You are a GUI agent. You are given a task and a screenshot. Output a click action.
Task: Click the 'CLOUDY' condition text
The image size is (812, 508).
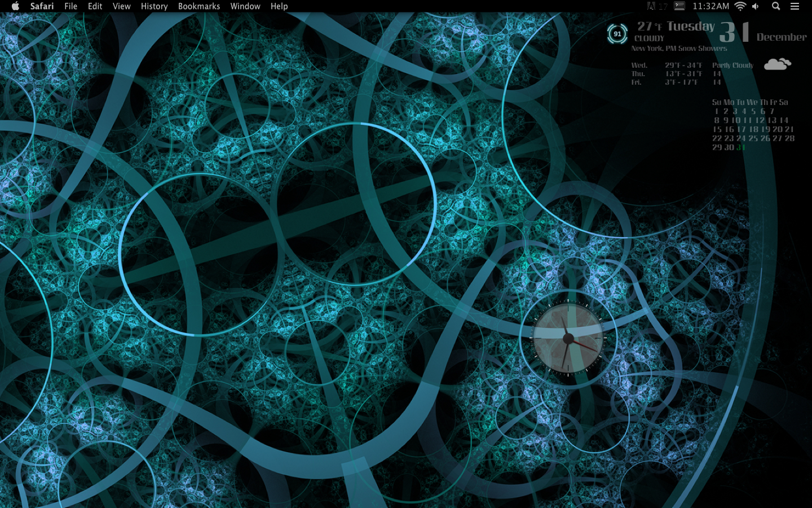pos(649,38)
